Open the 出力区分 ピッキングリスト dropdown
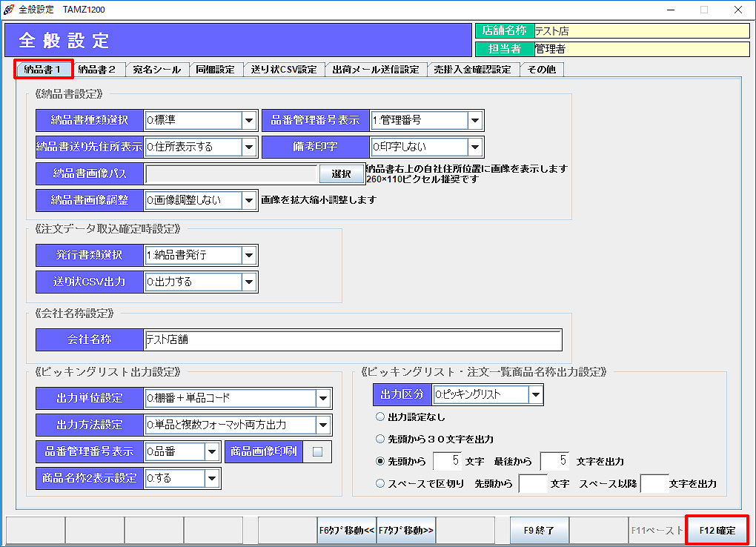756x547 pixels. tap(535, 395)
